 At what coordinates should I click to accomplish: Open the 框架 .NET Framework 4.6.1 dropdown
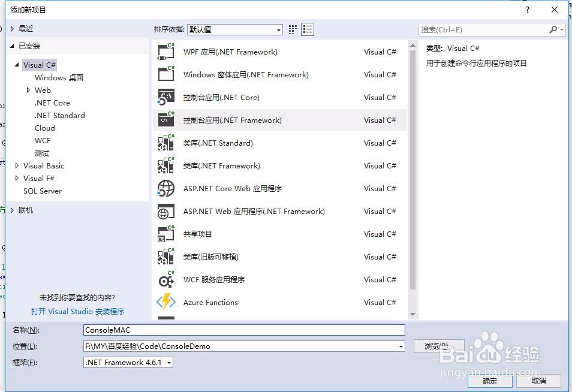[128, 363]
